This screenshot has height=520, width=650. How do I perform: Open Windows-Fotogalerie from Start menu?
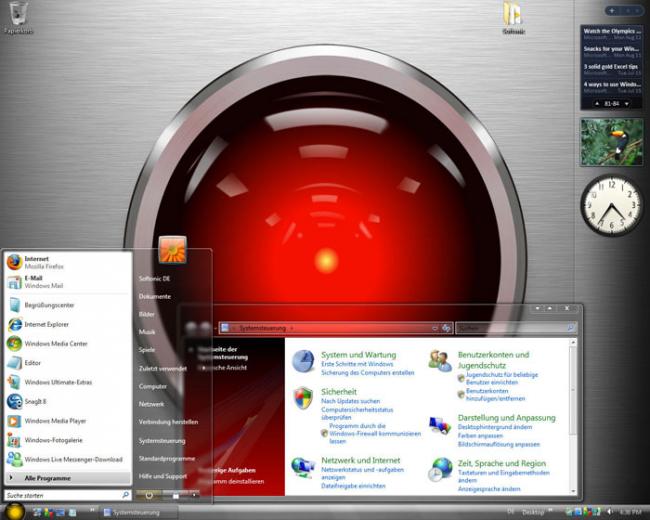[68, 440]
